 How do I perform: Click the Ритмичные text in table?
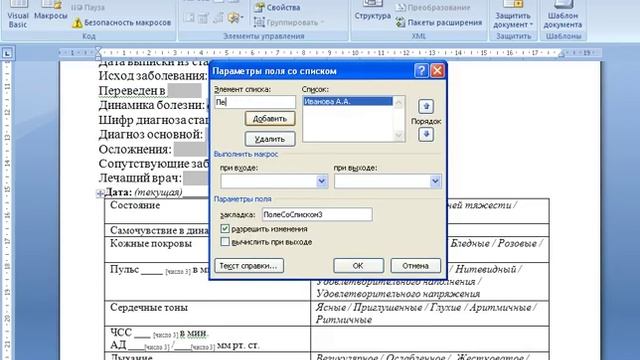click(x=344, y=320)
